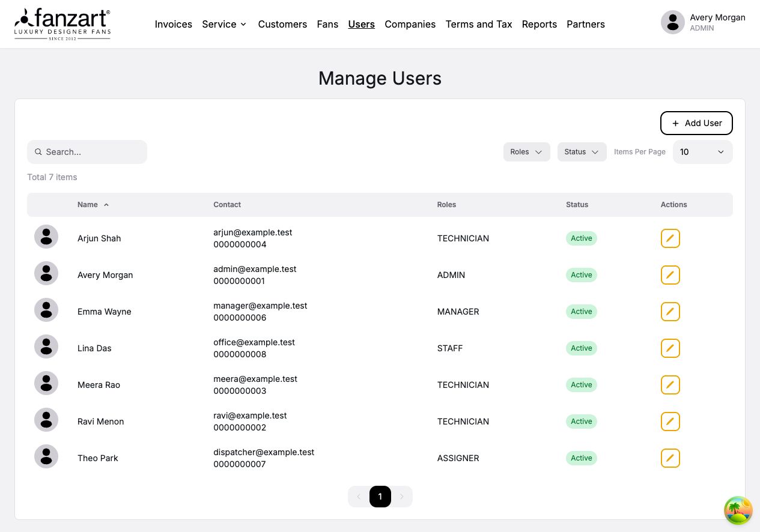760x532 pixels.
Task: Click email manager@example.test
Action: coord(260,306)
